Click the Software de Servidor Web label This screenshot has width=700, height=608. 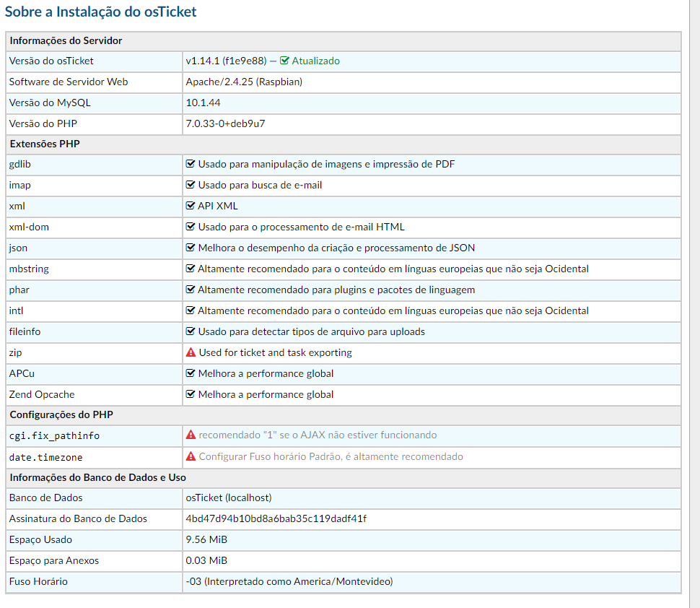tap(69, 82)
